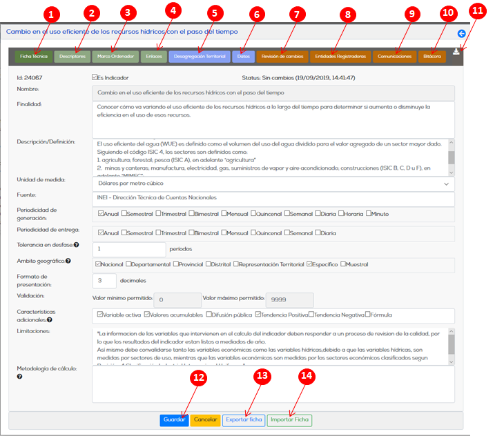Viewport: 504px width, 436px height.
Task: Open help for Tolerancia en desfase
Action: 76,245
